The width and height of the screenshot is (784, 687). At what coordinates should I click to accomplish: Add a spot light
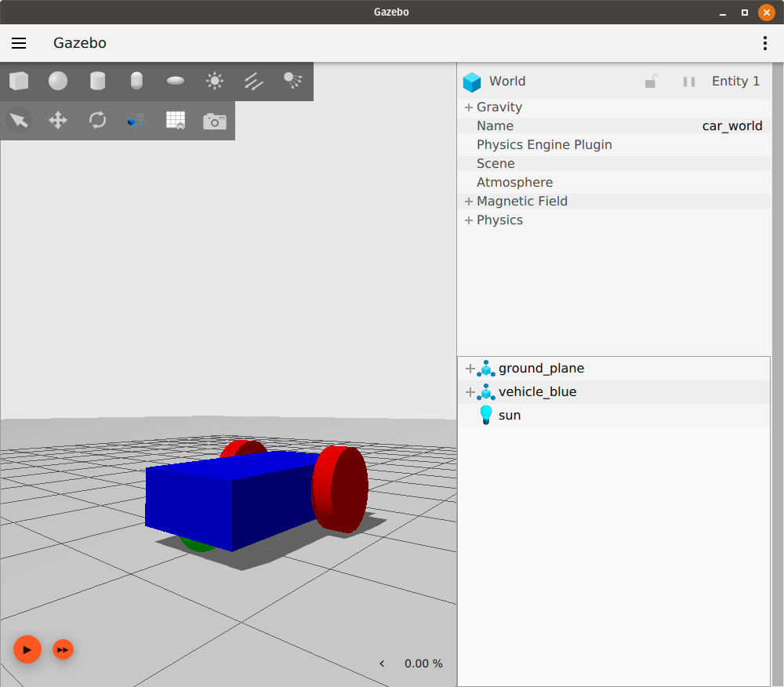[x=293, y=81]
